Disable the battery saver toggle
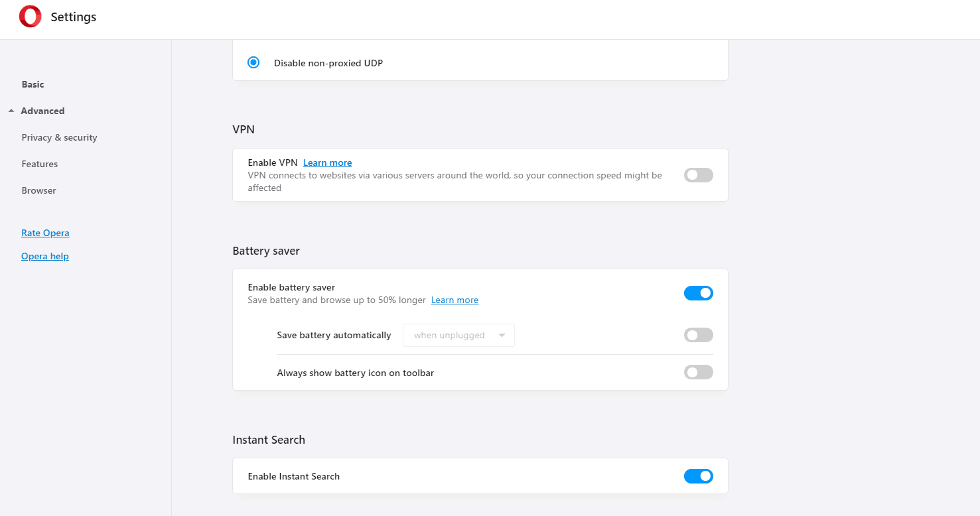Image resolution: width=980 pixels, height=516 pixels. 699,293
